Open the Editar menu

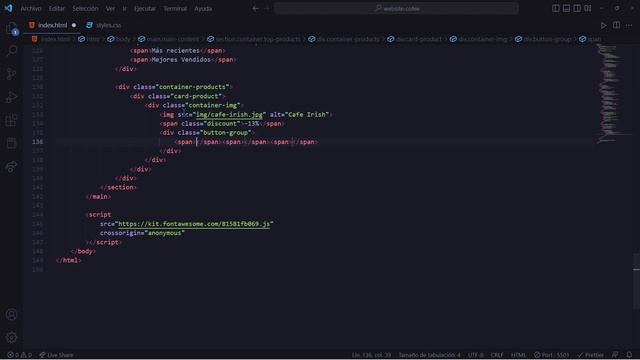coord(57,8)
